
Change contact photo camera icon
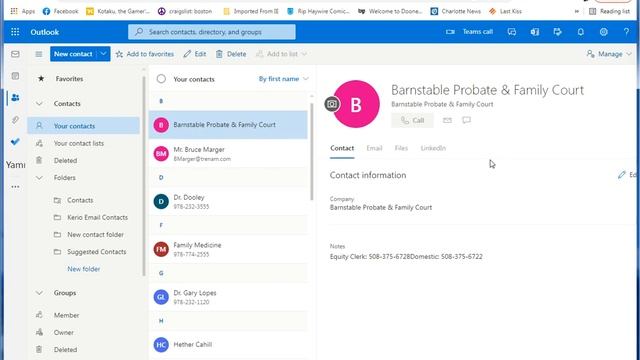click(332, 104)
